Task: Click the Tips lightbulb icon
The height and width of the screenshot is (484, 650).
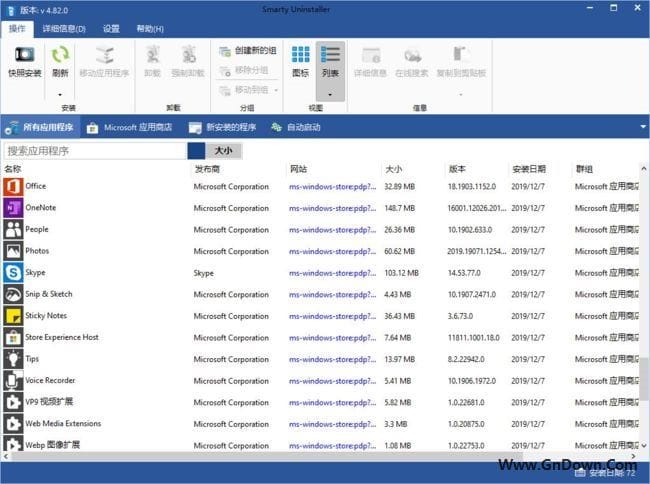Action: pyautogui.click(x=13, y=359)
